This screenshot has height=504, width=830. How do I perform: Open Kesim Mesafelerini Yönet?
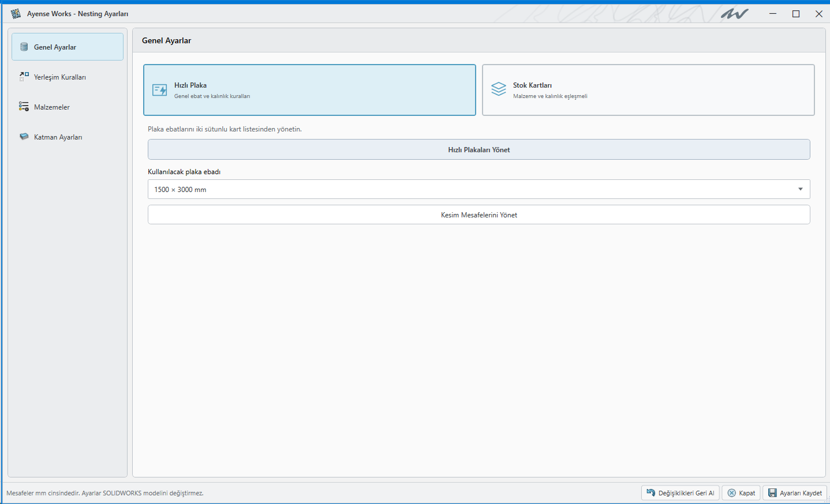[479, 215]
